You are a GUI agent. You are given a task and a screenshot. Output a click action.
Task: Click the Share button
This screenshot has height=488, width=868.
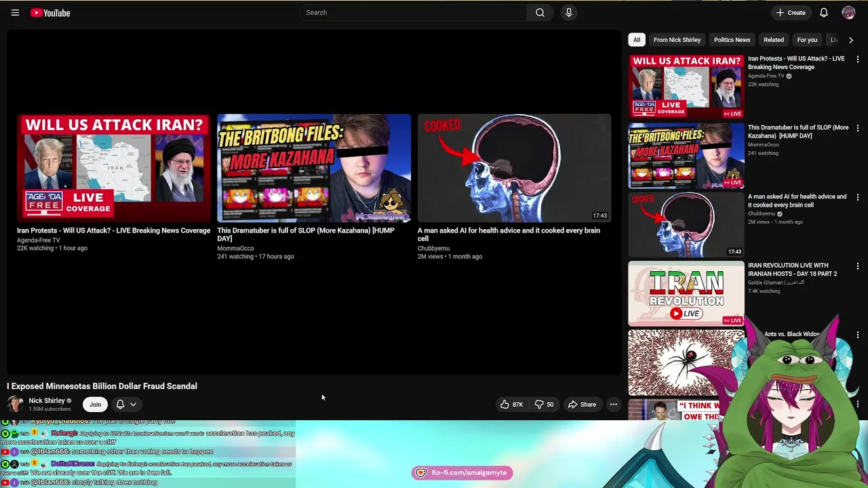[582, 405]
